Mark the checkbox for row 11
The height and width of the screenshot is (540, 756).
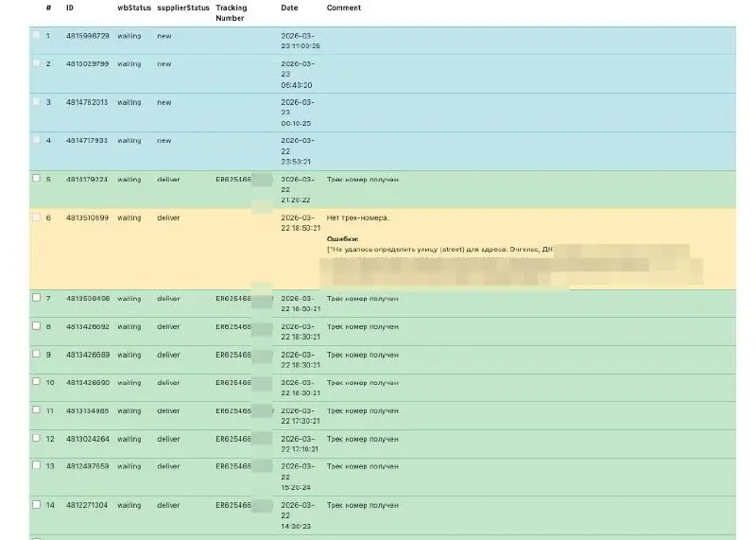tap(36, 409)
